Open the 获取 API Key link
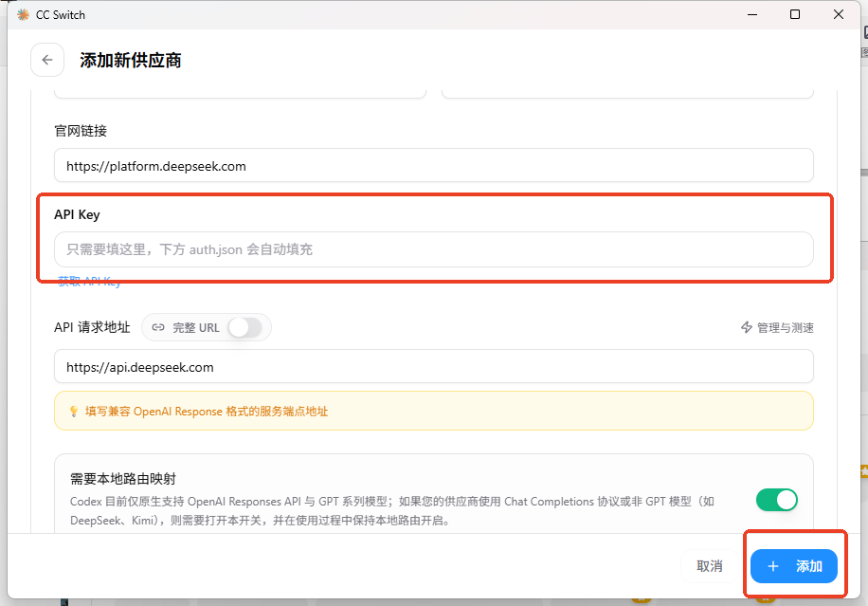 89,282
